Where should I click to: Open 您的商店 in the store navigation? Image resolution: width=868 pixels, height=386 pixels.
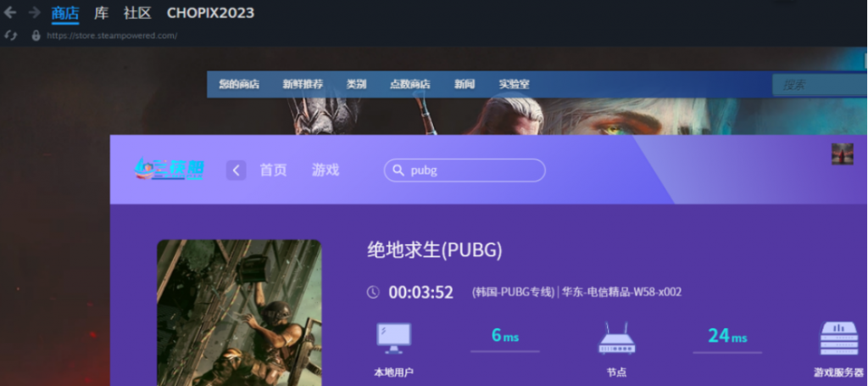click(238, 84)
